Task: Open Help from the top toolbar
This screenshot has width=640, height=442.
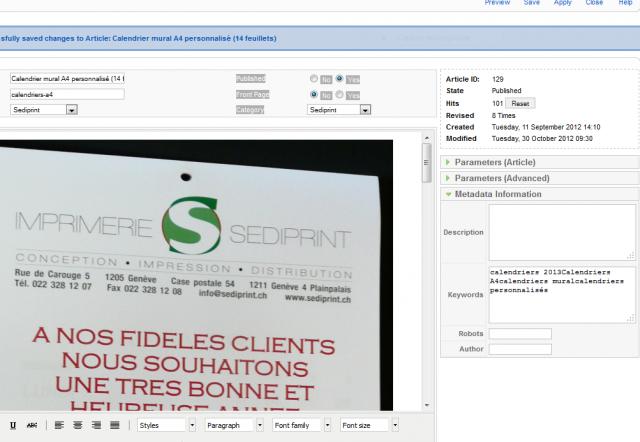Action: pos(625,2)
